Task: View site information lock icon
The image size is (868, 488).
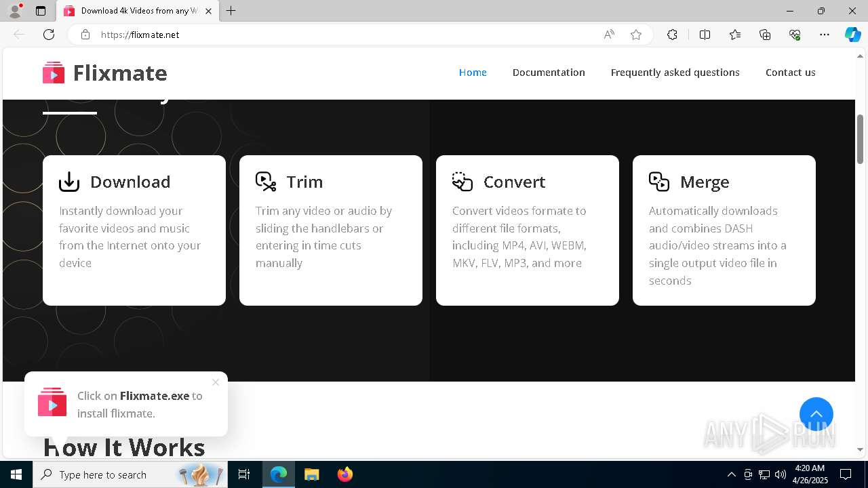Action: 85,35
